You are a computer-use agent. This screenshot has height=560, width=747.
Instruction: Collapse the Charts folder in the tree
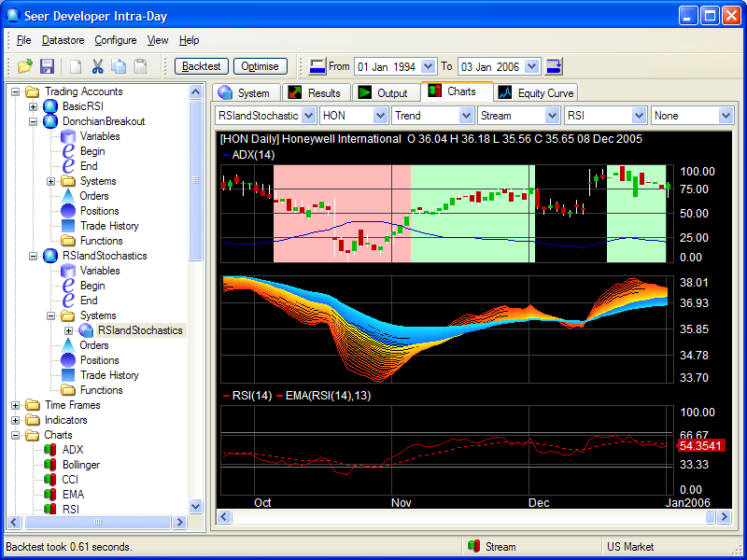16,435
